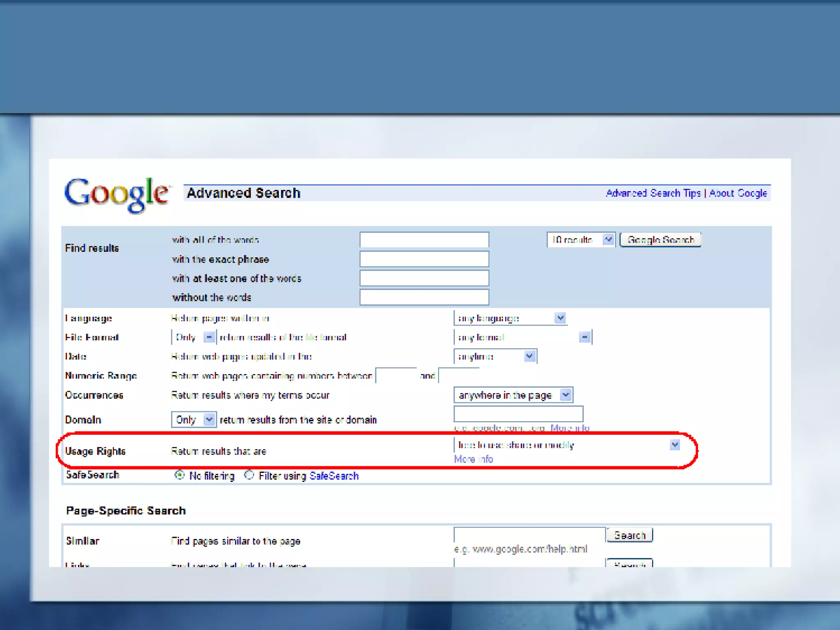
Task: Click the exact phrase input field
Action: (x=424, y=259)
